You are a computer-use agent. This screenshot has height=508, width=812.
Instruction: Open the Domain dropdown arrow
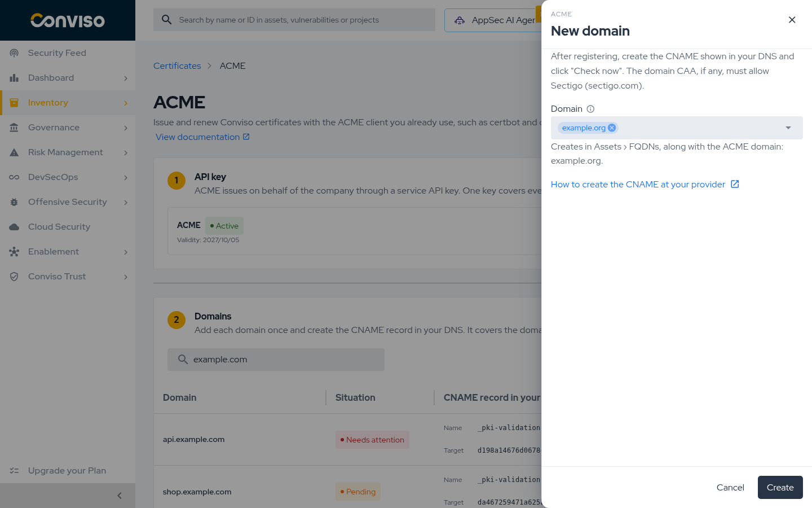[788, 128]
